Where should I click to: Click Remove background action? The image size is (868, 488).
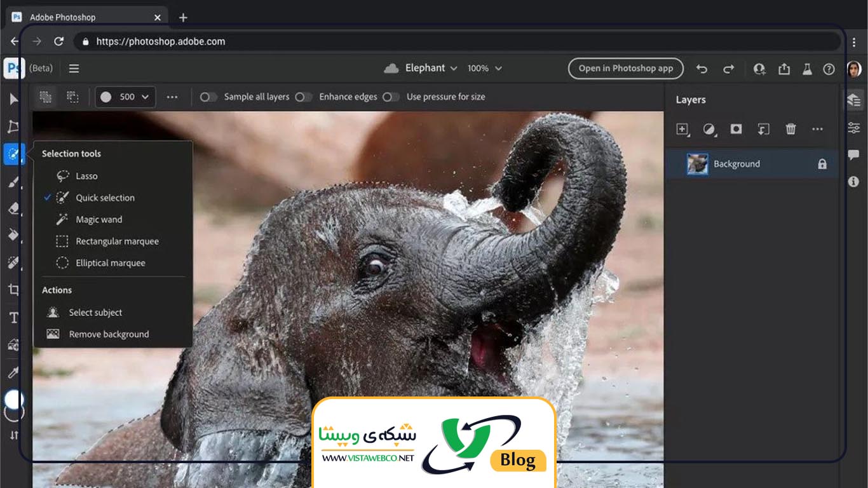pos(109,334)
